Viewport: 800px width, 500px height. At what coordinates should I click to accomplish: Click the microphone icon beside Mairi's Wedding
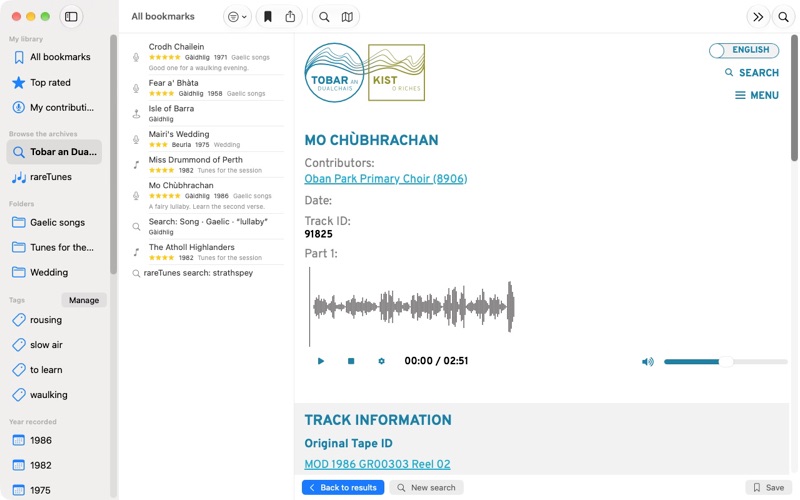click(x=136, y=139)
